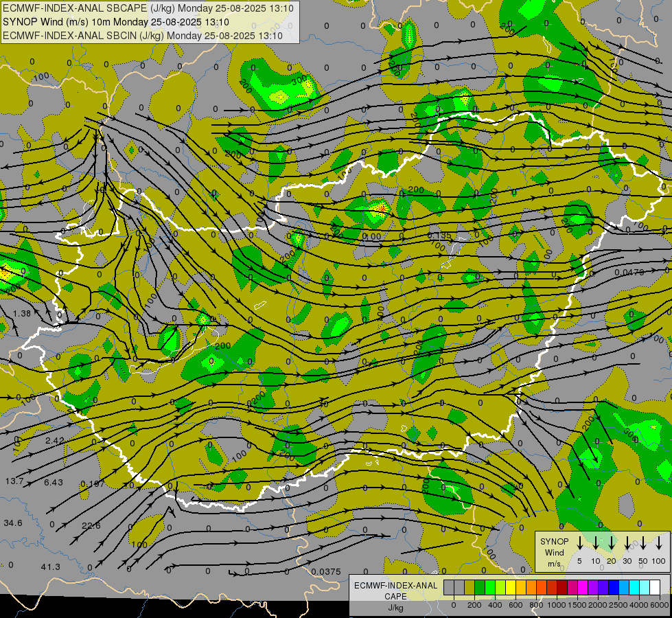Click the 6000 tick label in CAPE legend

[660, 605]
